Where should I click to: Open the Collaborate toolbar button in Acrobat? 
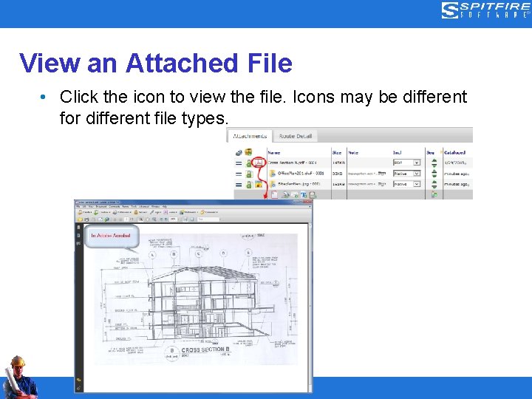[122, 212]
